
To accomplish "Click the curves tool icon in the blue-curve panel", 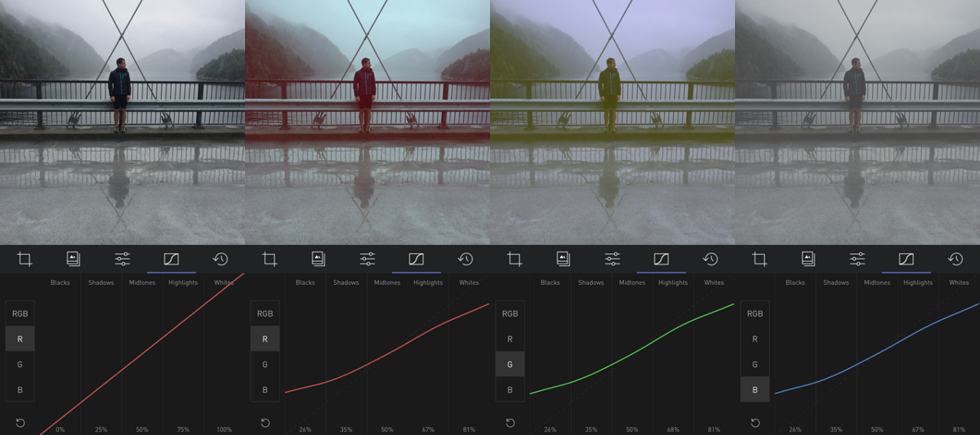I will coord(906,260).
